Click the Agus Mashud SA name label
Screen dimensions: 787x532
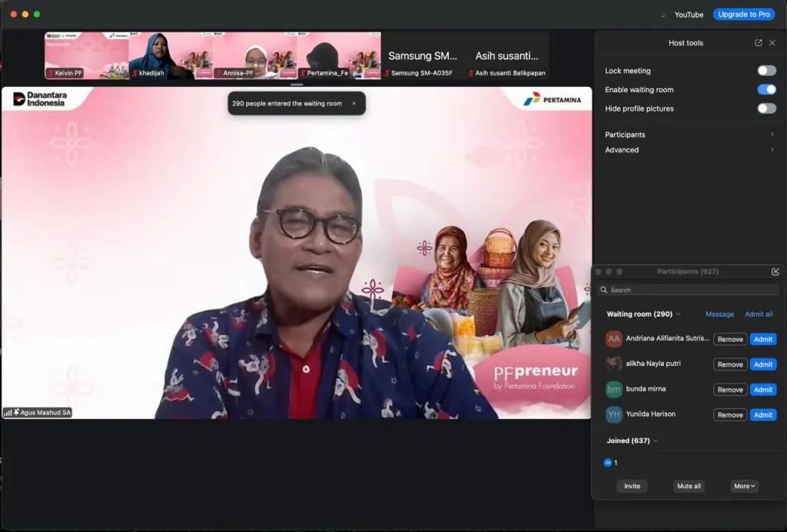click(x=45, y=413)
